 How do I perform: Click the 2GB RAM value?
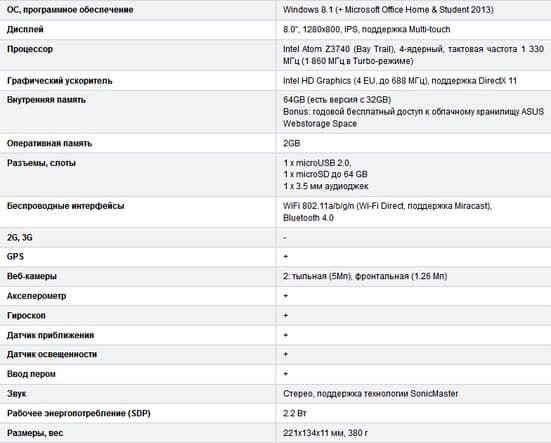coord(292,143)
